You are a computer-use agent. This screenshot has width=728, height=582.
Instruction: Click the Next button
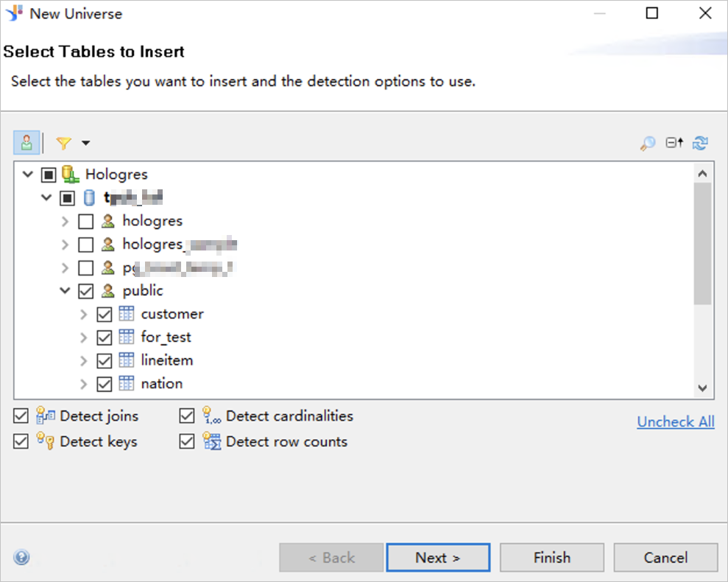point(438,558)
